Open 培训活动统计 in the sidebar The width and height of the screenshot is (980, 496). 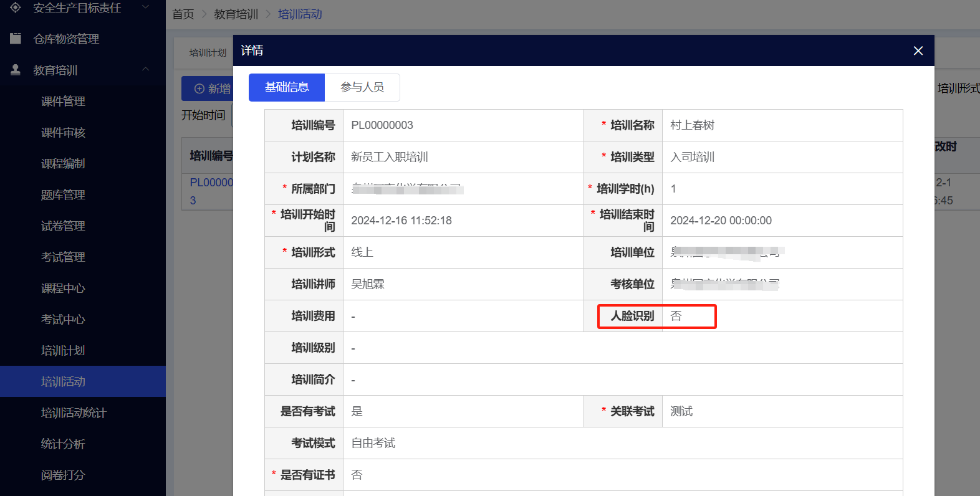[74, 413]
